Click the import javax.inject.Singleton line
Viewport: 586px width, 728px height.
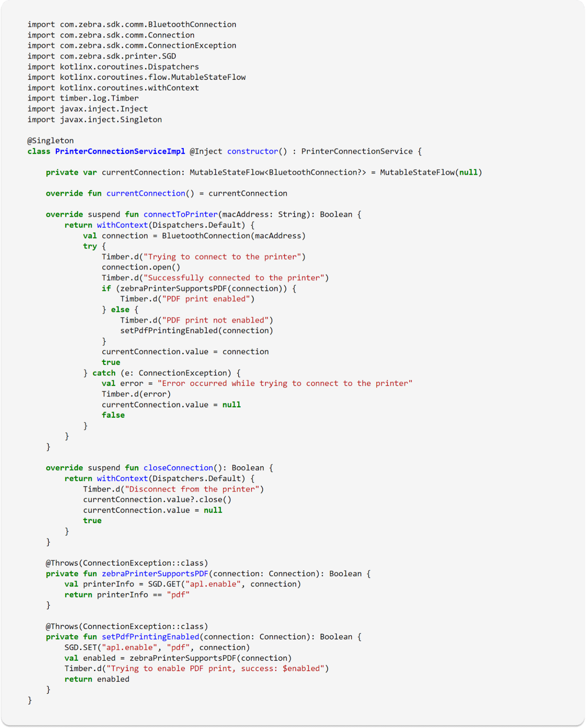[x=95, y=120]
